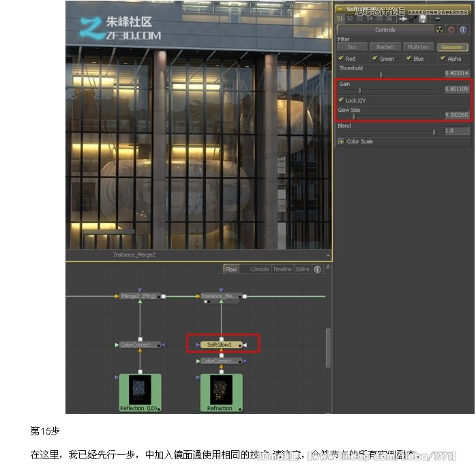Click the yellow input arrow on Merge2 node
This screenshot has width=476, height=468.
117,296
